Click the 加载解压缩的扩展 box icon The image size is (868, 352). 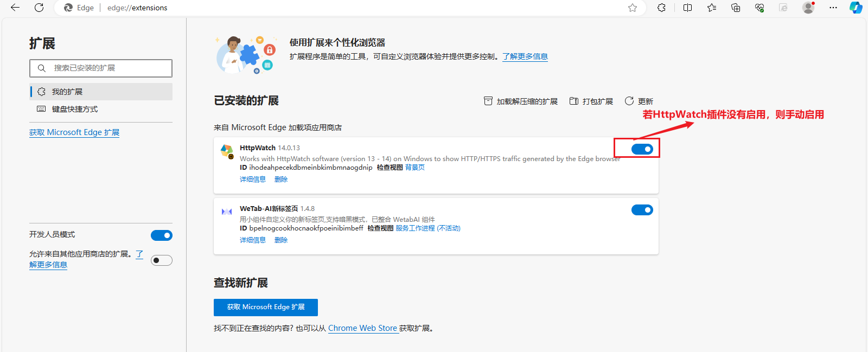[x=488, y=101]
